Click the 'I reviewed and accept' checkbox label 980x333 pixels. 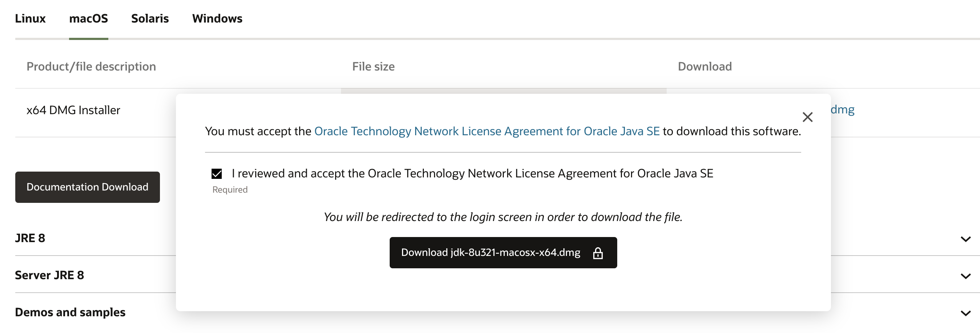(x=473, y=173)
